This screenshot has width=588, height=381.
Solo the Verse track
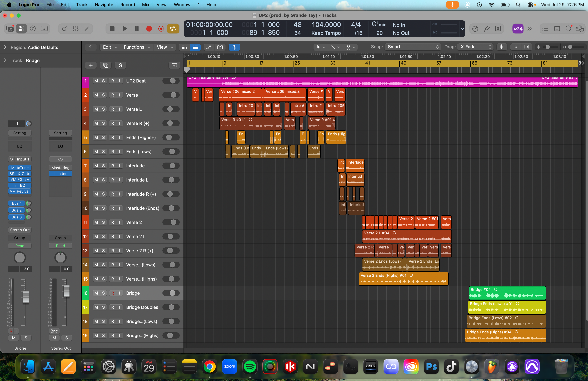pyautogui.click(x=103, y=95)
